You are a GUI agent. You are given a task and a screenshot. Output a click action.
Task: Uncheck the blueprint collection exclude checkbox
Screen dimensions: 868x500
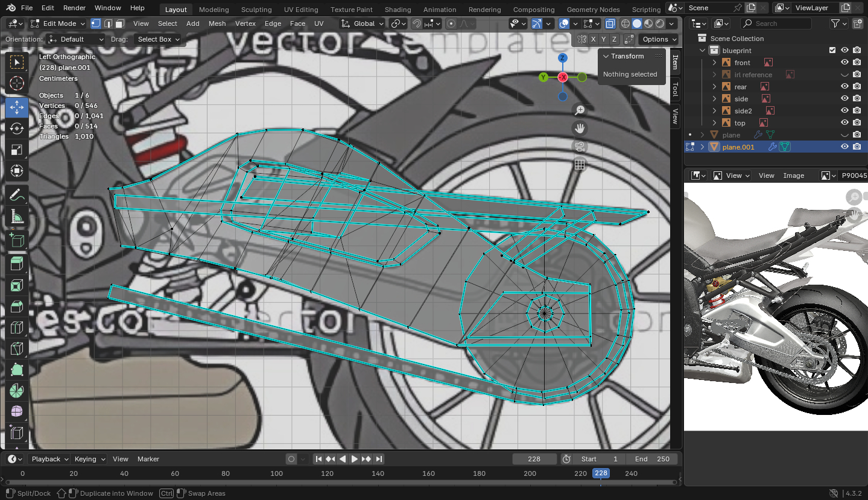[x=832, y=51]
